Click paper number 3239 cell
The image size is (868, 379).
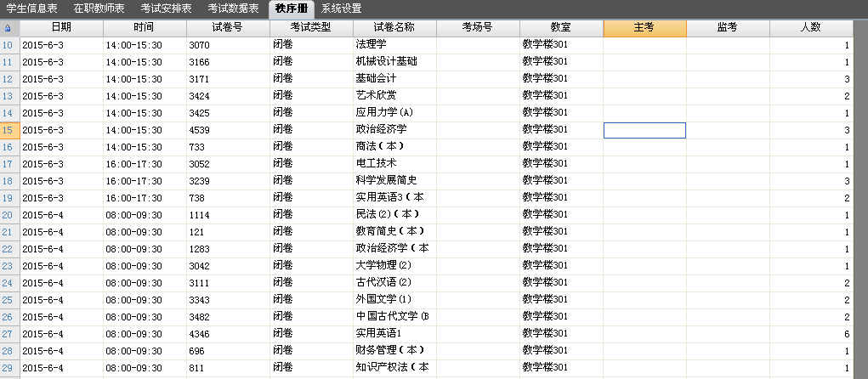[x=228, y=182]
